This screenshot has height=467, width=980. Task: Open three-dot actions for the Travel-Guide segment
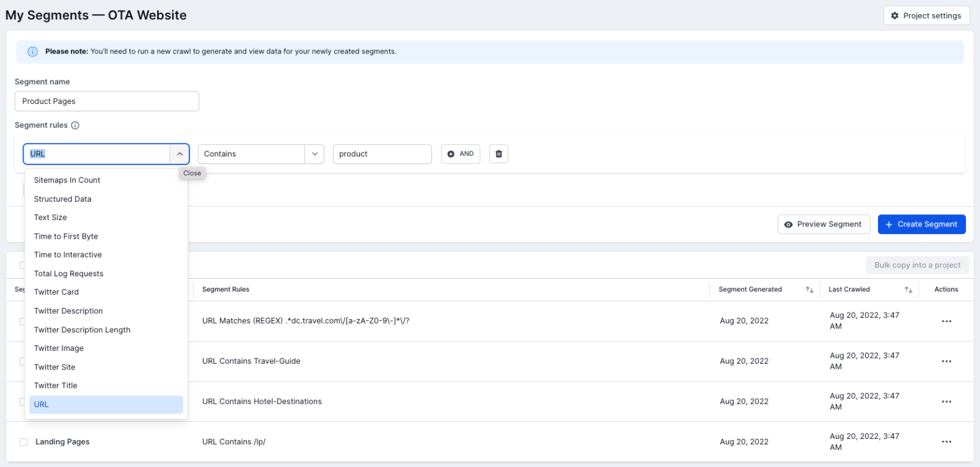(946, 361)
